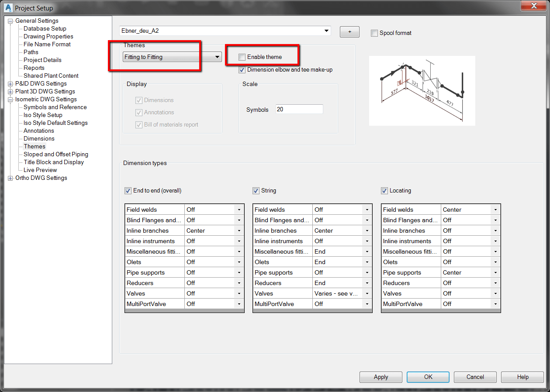Open Shared Plant Content settings
This screenshot has width=550, height=392.
(51, 76)
